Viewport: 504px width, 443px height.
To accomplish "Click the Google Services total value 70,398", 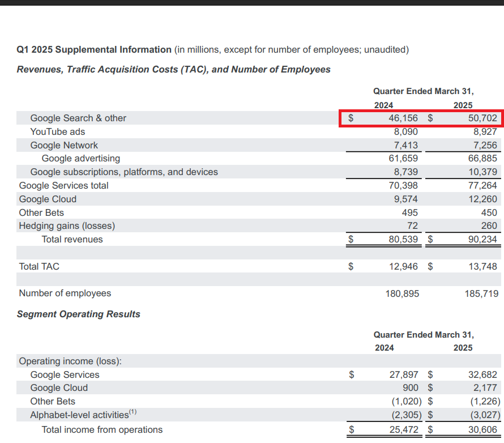I will [403, 185].
